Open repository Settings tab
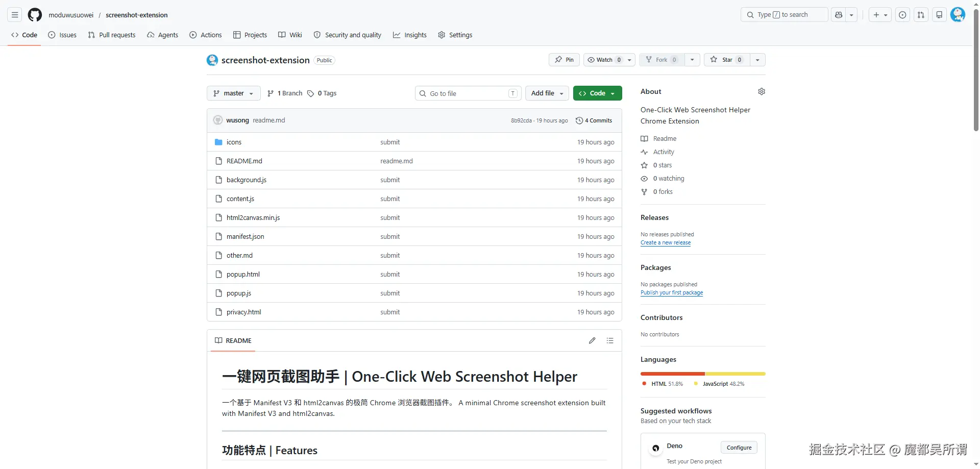The width and height of the screenshot is (980, 469). [455, 35]
